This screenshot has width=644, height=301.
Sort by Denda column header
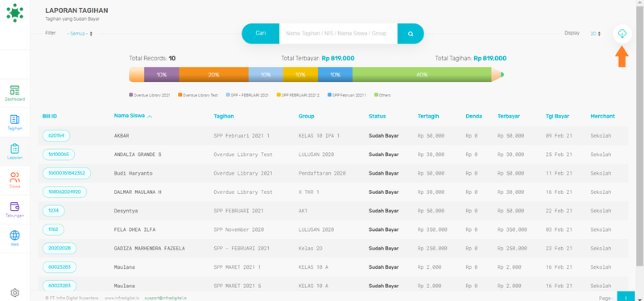coord(473,116)
